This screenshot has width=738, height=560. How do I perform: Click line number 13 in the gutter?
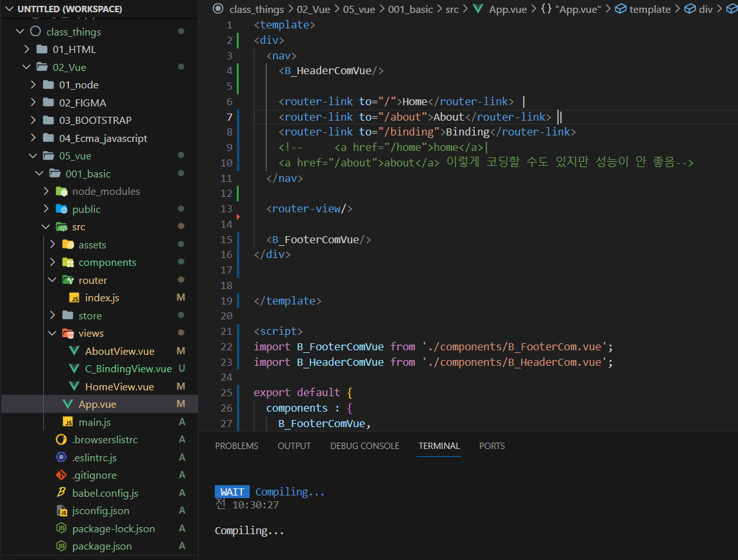[226, 208]
